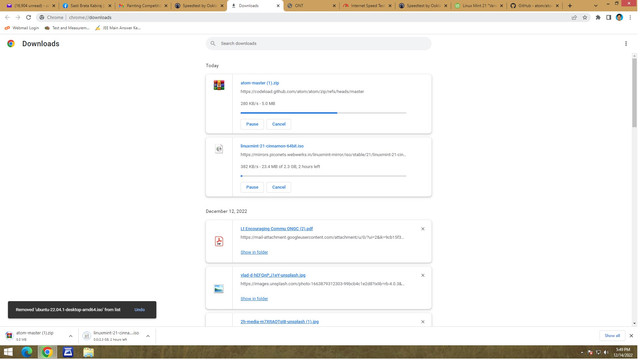Screen dimensions: 640x360
Task: Open the Webmail Login bookmark
Action: (x=22, y=28)
